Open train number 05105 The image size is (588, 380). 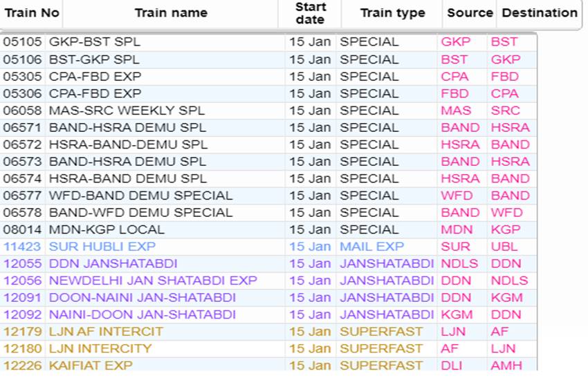[x=22, y=42]
